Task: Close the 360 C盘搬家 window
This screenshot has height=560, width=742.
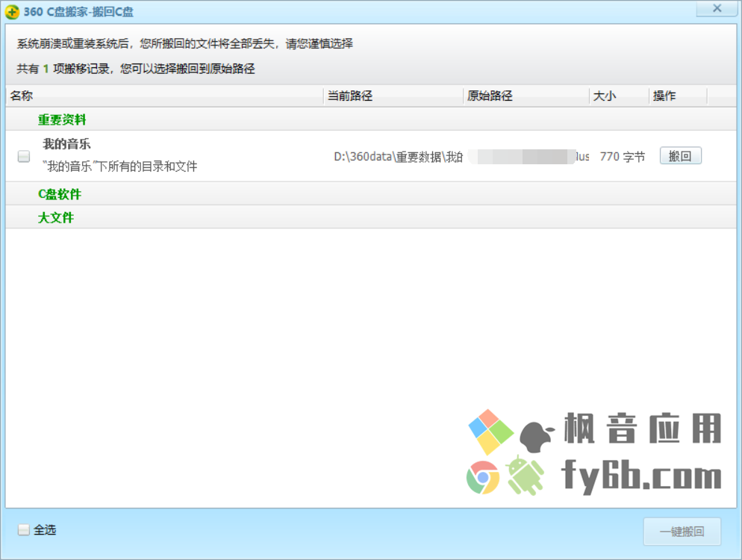Action: (x=717, y=8)
